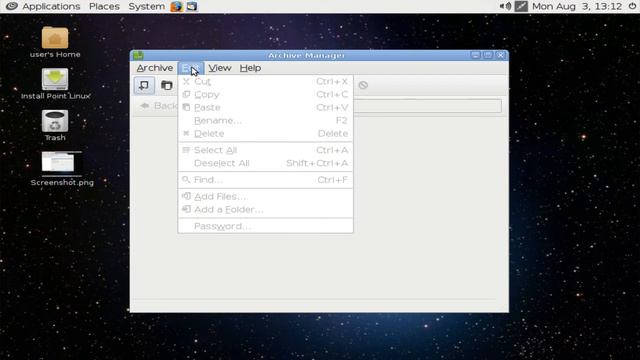Close the Archive Manager window
The height and width of the screenshot is (360, 640).
pos(500,55)
